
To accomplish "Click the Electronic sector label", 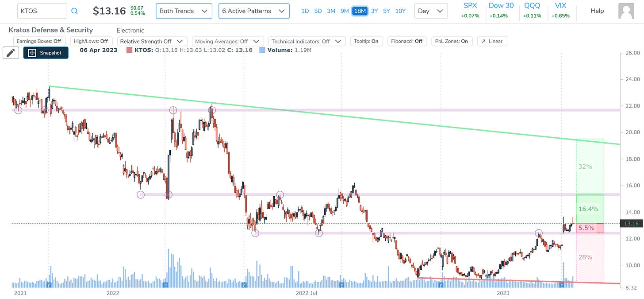I will click(130, 31).
